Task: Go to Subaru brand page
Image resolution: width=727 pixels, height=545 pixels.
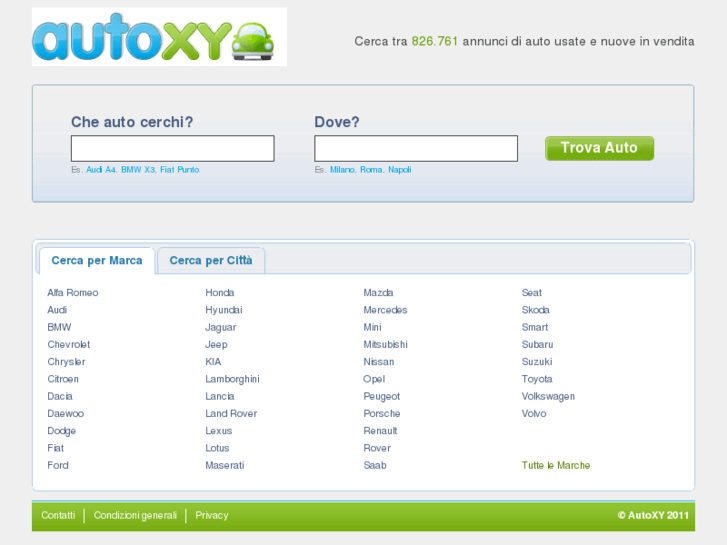Action: click(537, 345)
